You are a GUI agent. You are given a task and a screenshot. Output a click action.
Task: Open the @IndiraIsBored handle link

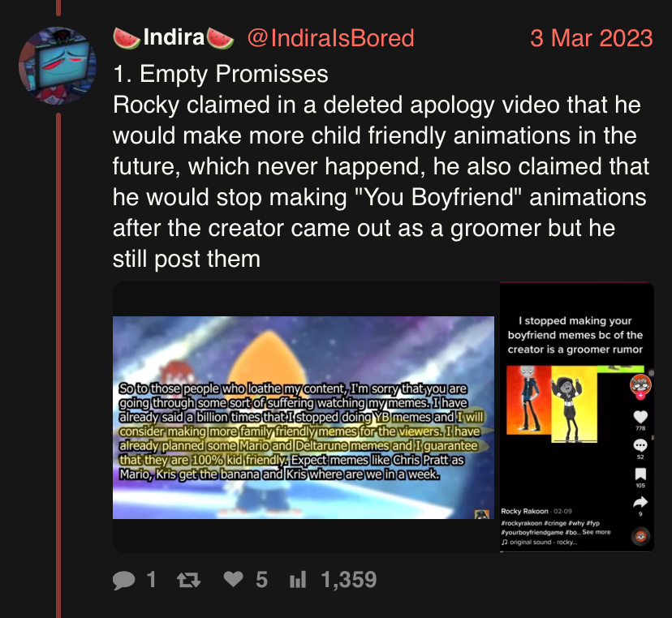[x=331, y=38]
